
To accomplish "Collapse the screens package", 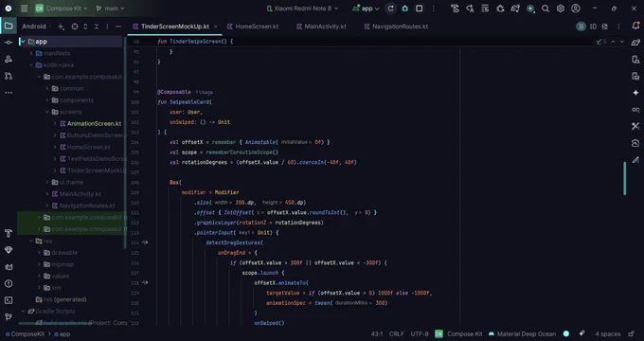I will click(46, 112).
